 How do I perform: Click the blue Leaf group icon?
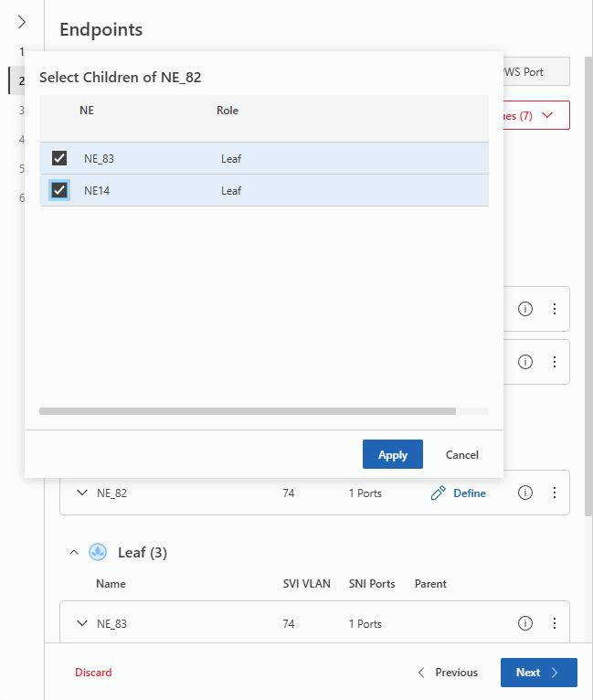pyautogui.click(x=98, y=553)
